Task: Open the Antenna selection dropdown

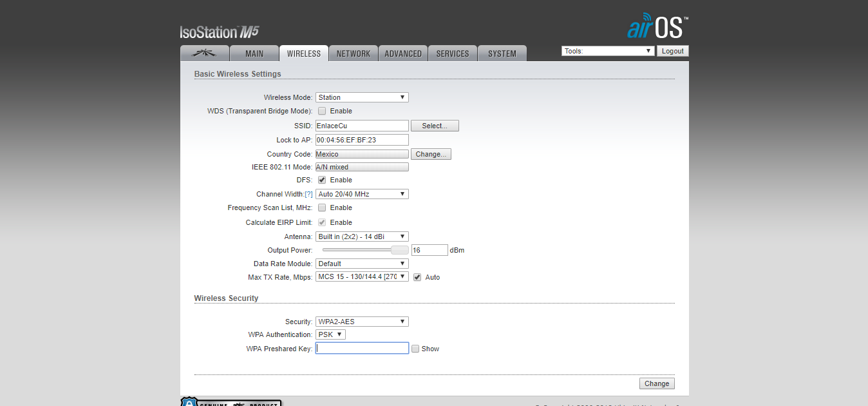Action: (x=362, y=237)
